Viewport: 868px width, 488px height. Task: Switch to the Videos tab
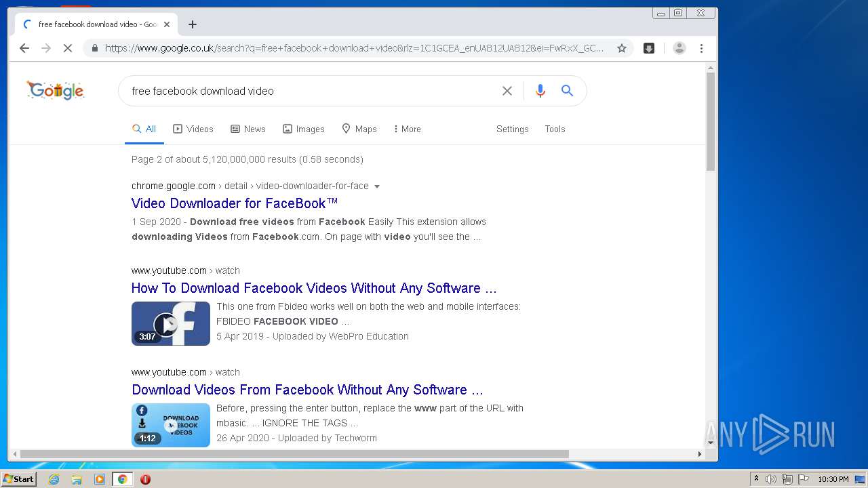pyautogui.click(x=193, y=129)
